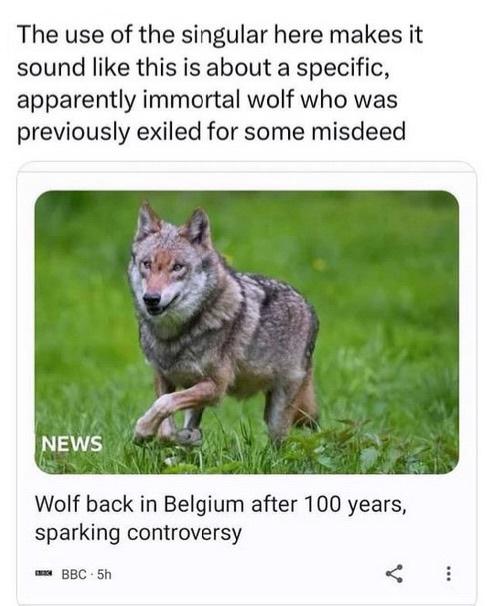Click the 5h timestamp
The height and width of the screenshot is (606, 494).
(x=104, y=575)
